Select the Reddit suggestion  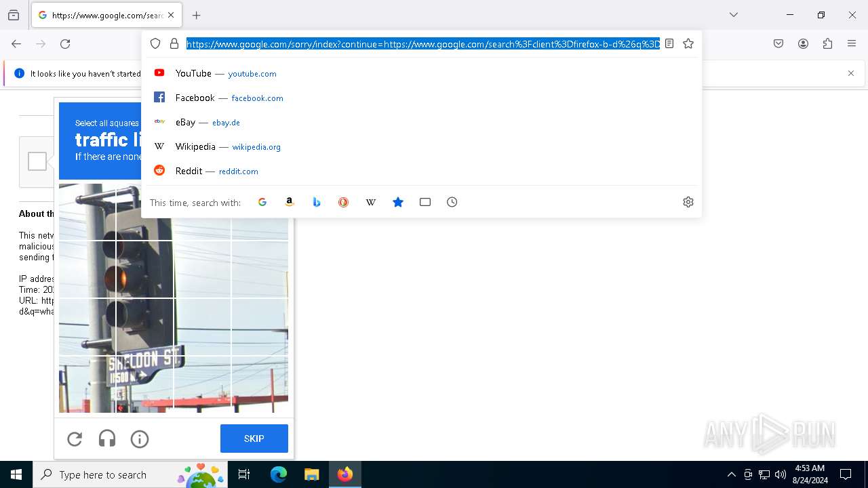coord(421,171)
